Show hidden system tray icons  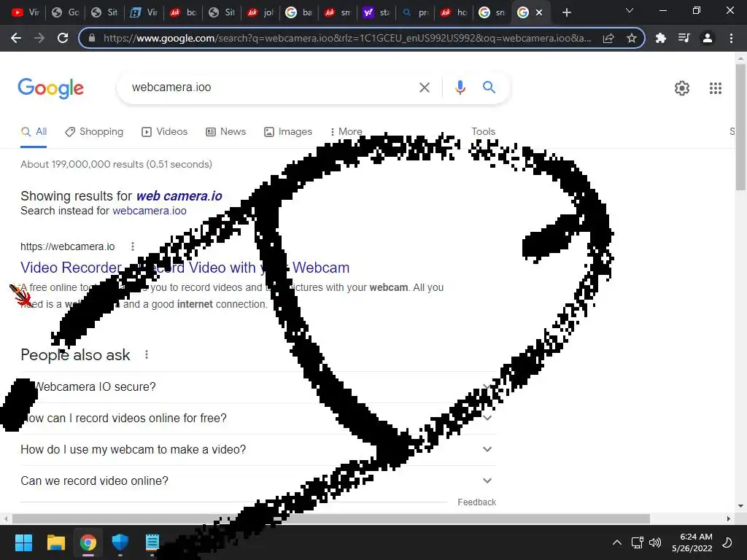tap(616, 542)
